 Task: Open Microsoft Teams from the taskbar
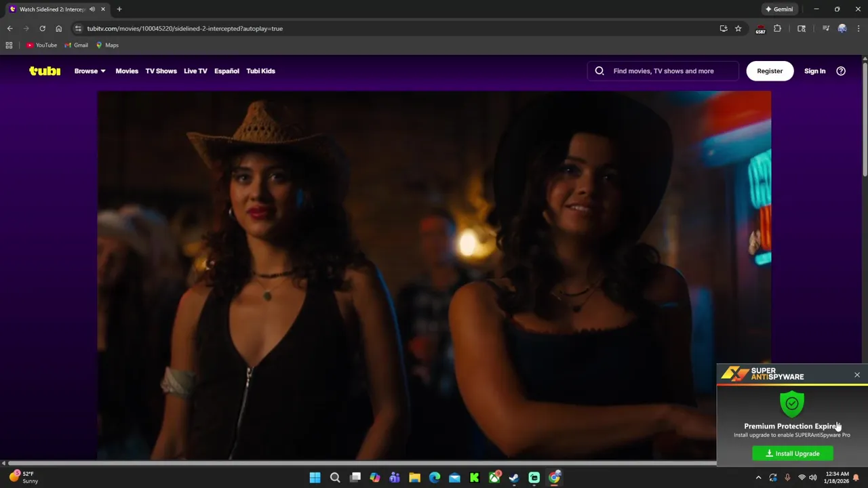[395, 478]
